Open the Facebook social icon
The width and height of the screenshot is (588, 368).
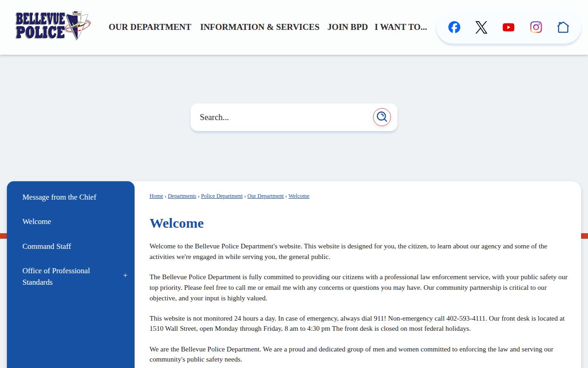point(454,27)
